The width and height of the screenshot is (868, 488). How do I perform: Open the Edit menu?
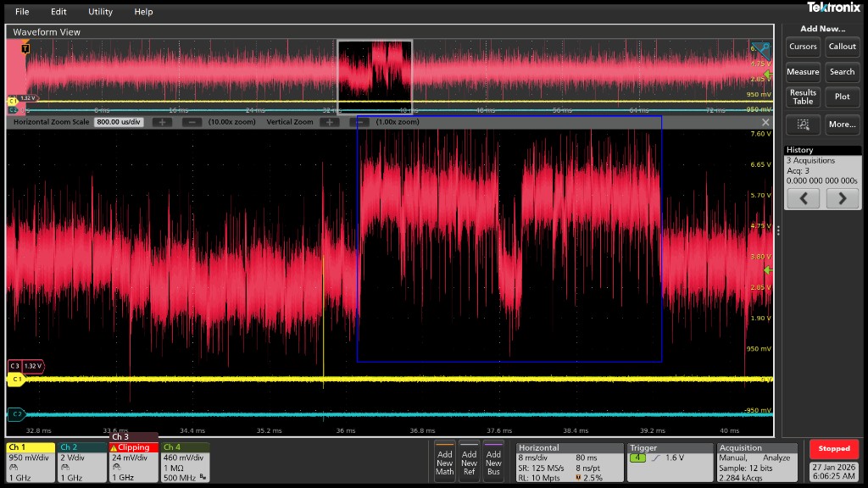[x=58, y=12]
